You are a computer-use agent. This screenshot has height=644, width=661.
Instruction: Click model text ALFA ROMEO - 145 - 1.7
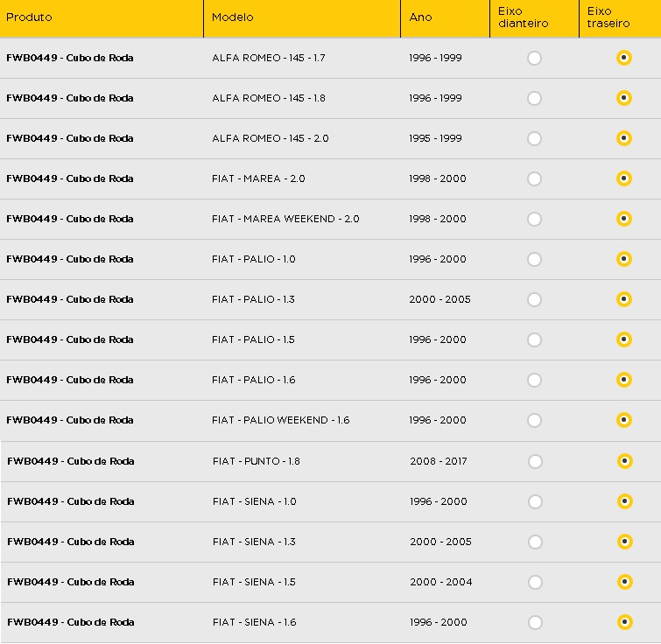(269, 58)
